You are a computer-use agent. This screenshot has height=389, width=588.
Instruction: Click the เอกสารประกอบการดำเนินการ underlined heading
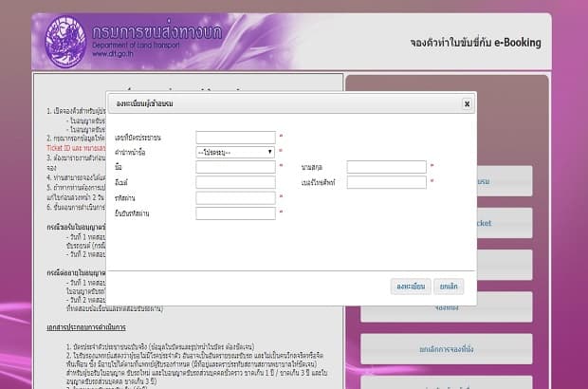click(x=86, y=327)
